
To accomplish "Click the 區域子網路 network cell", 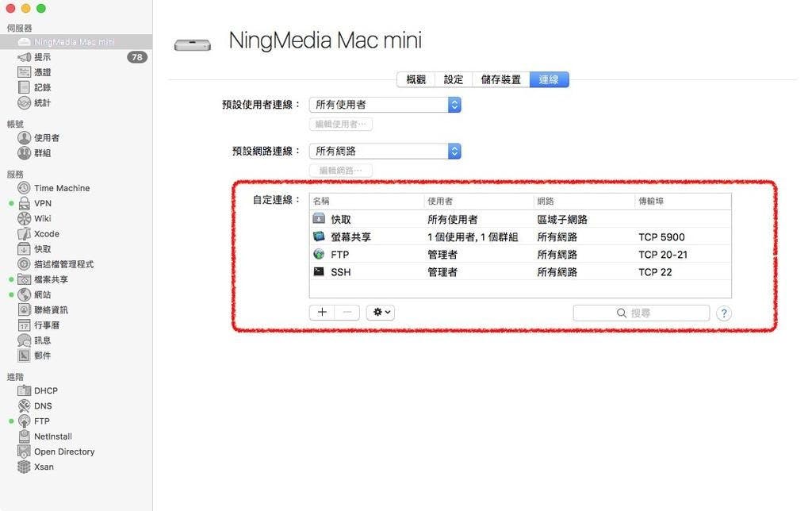I will 562,219.
